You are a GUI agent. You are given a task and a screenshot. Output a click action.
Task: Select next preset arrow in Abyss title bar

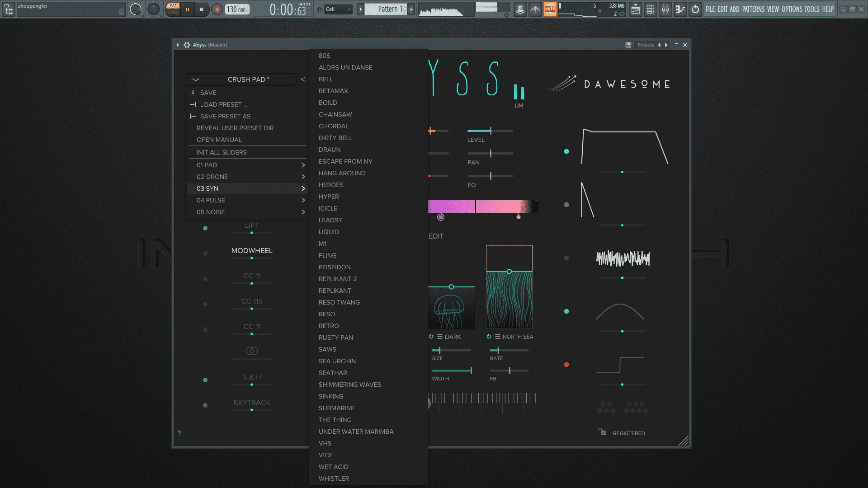tap(666, 45)
